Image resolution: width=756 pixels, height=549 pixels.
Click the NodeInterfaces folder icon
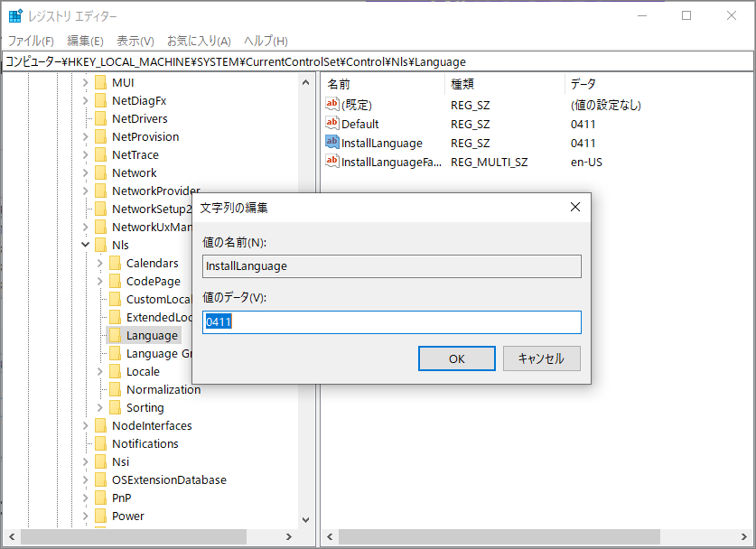tap(101, 425)
